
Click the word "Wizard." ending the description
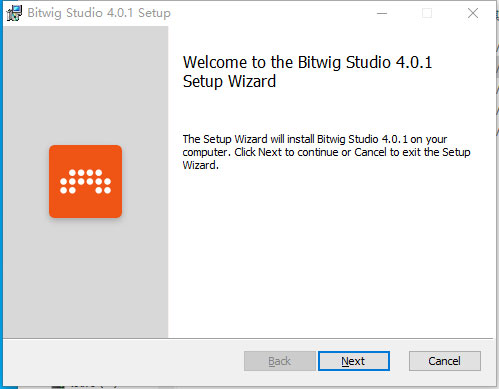[201, 165]
